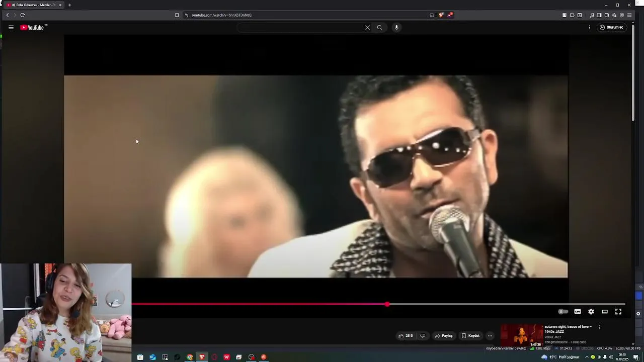Open the autumn night jazz video thumbnail
Image resolution: width=644 pixels, height=362 pixels.
pyautogui.click(x=522, y=335)
